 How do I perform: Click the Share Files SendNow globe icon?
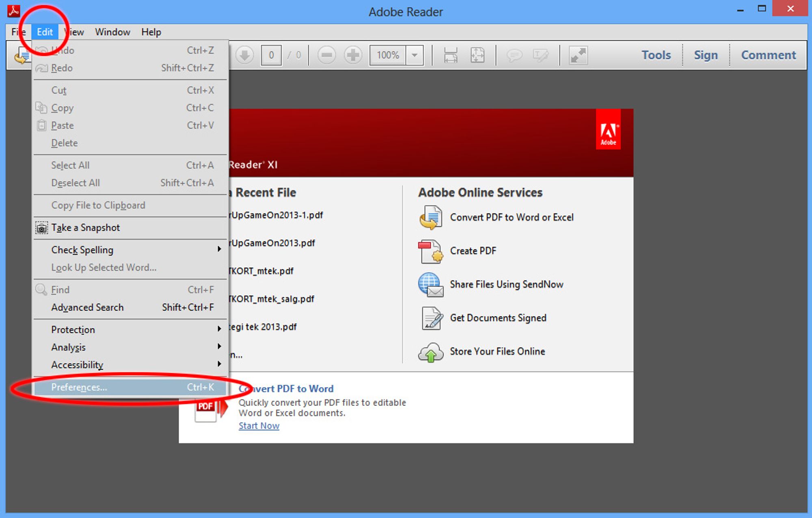pyautogui.click(x=431, y=284)
